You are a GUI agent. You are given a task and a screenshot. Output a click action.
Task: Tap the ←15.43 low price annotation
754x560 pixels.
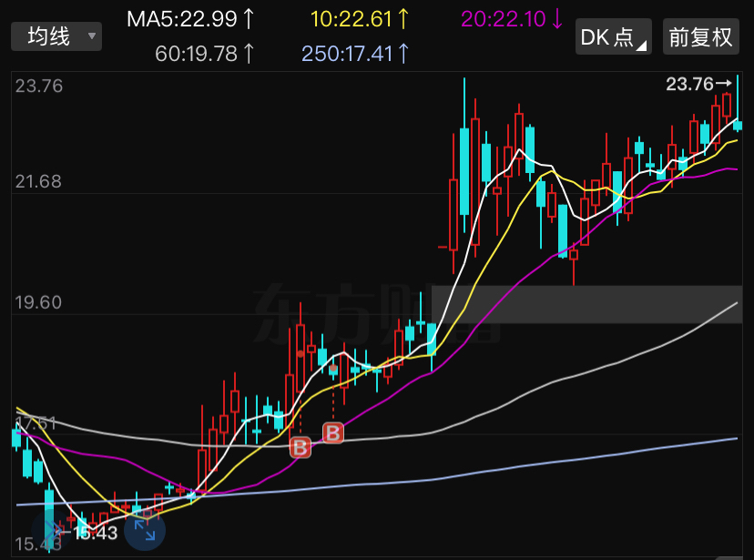point(89,533)
